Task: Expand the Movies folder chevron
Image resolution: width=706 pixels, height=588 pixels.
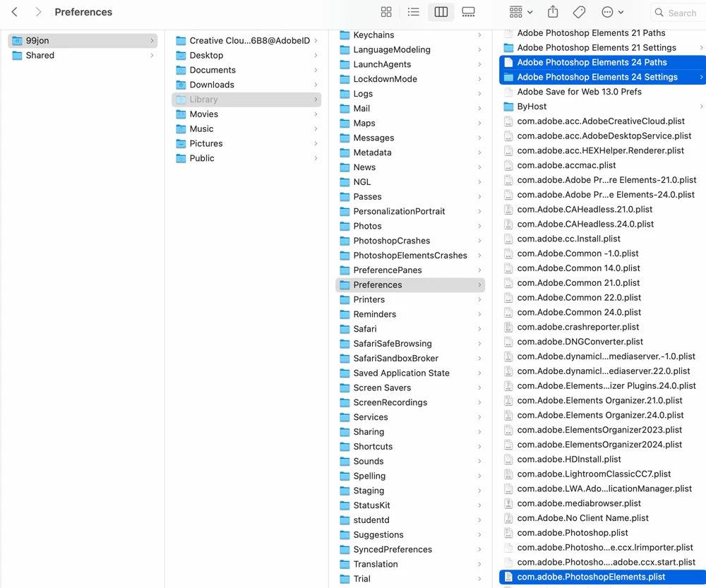Action: pyautogui.click(x=316, y=114)
